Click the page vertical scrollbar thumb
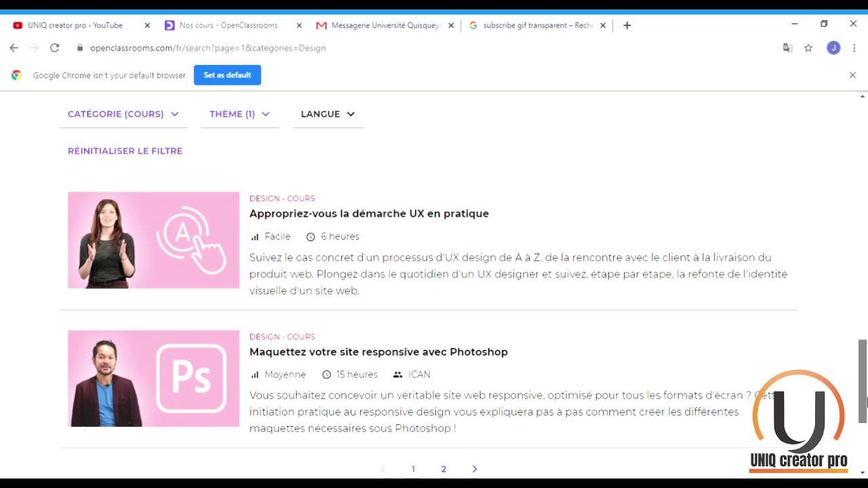This screenshot has width=868, height=488. [x=863, y=382]
